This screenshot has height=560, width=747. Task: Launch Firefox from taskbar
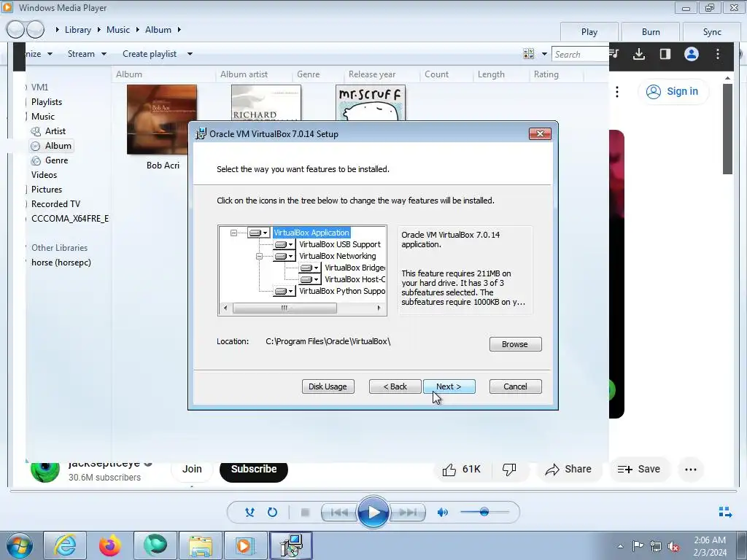(x=110, y=545)
